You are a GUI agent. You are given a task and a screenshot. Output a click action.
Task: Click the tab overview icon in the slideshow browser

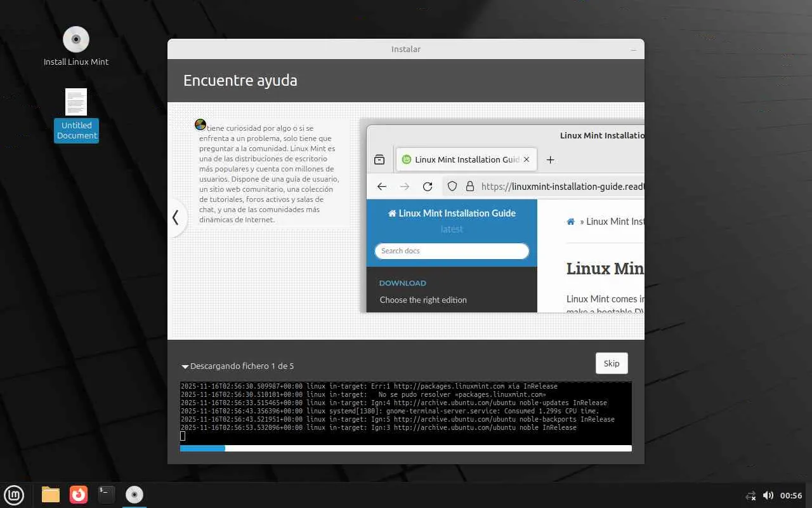[x=379, y=159]
